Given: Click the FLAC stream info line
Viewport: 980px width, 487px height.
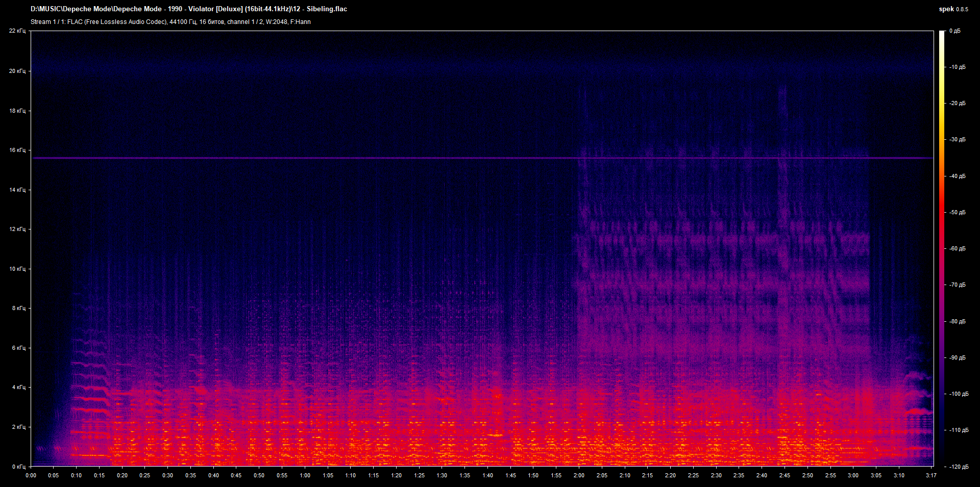Looking at the screenshot, I should [170, 22].
